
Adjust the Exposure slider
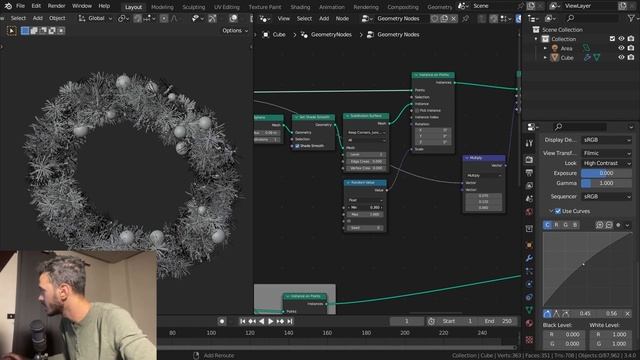click(x=607, y=173)
